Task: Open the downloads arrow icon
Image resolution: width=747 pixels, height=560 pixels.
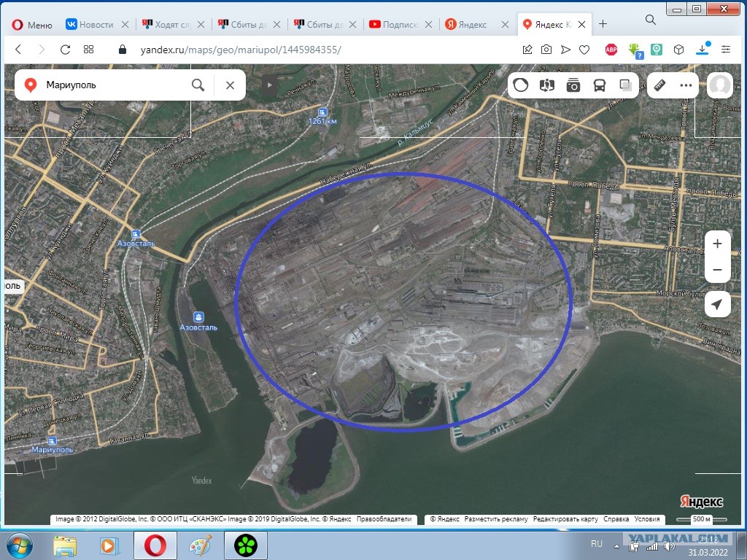Action: (703, 49)
